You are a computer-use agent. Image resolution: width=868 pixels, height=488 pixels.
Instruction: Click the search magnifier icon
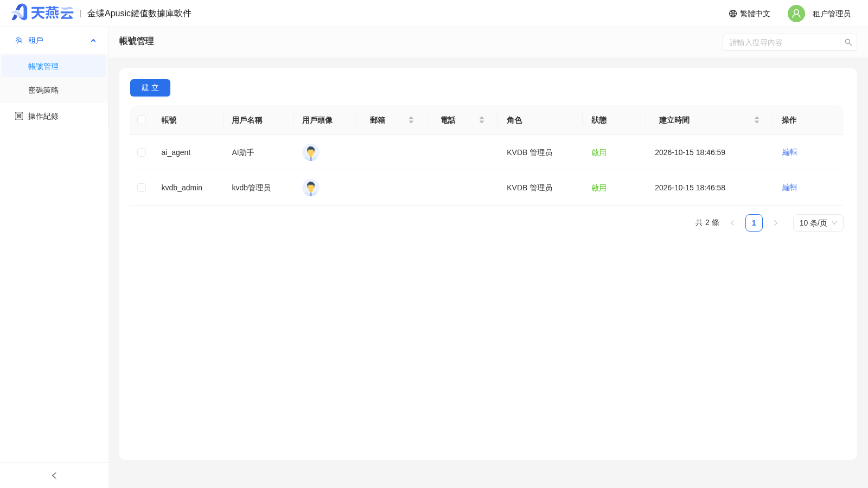[x=848, y=42]
